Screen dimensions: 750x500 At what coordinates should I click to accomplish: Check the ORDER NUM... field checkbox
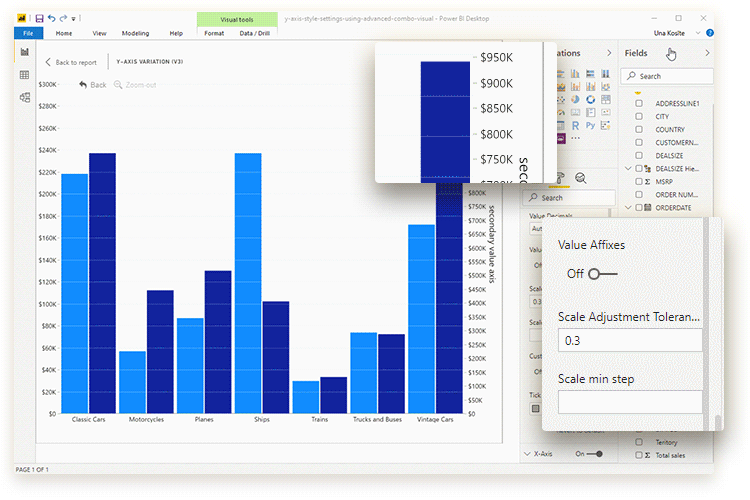point(639,194)
